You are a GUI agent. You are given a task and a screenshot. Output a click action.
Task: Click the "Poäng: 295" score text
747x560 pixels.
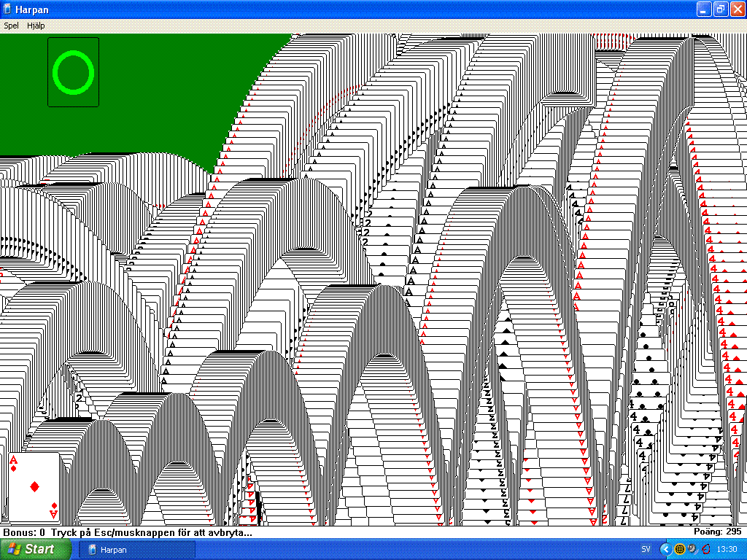[718, 532]
